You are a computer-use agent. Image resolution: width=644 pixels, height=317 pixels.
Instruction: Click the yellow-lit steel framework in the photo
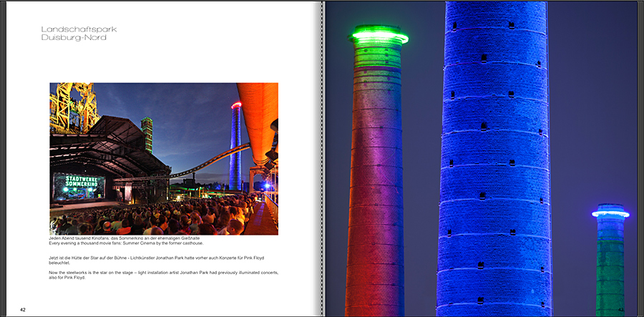[73, 106]
